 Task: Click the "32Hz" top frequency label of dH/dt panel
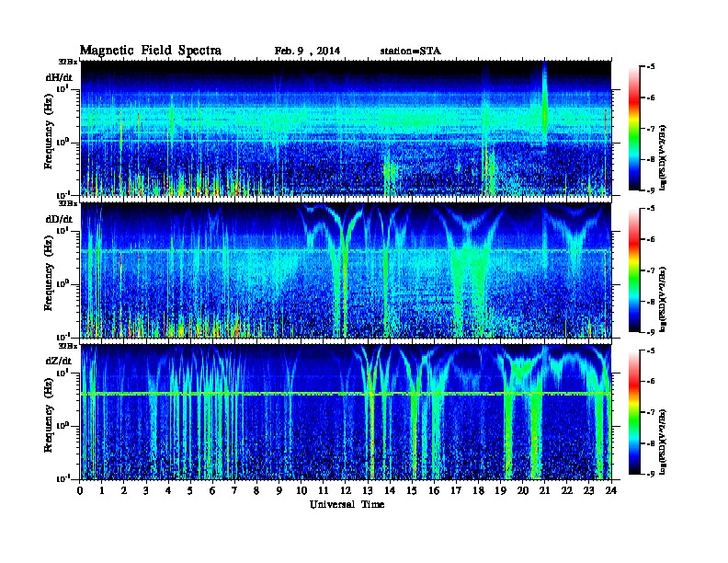(68, 62)
